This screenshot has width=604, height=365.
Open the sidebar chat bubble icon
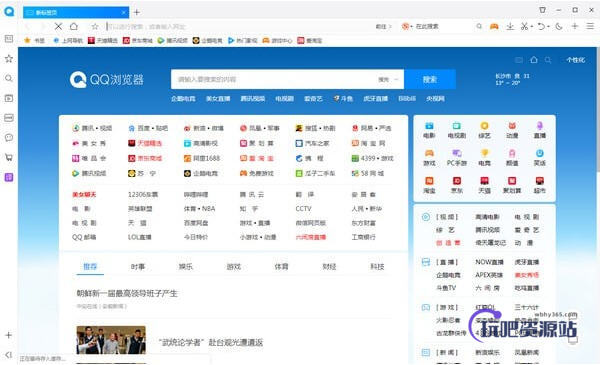[9, 138]
